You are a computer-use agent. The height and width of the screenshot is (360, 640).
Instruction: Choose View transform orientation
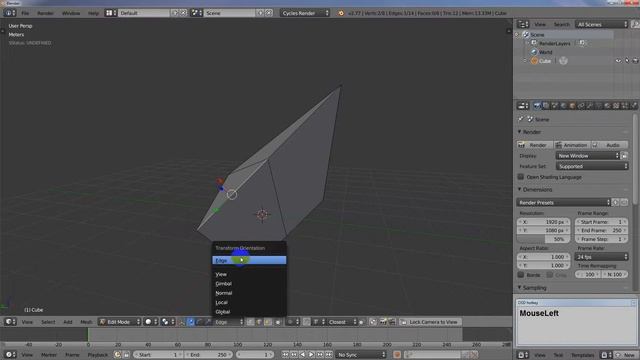coord(249,274)
